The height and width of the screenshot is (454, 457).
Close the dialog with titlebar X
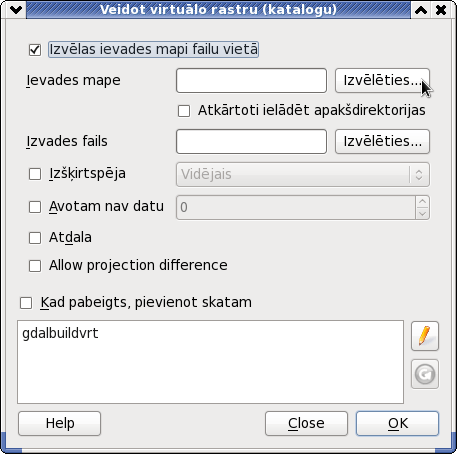coord(441,10)
